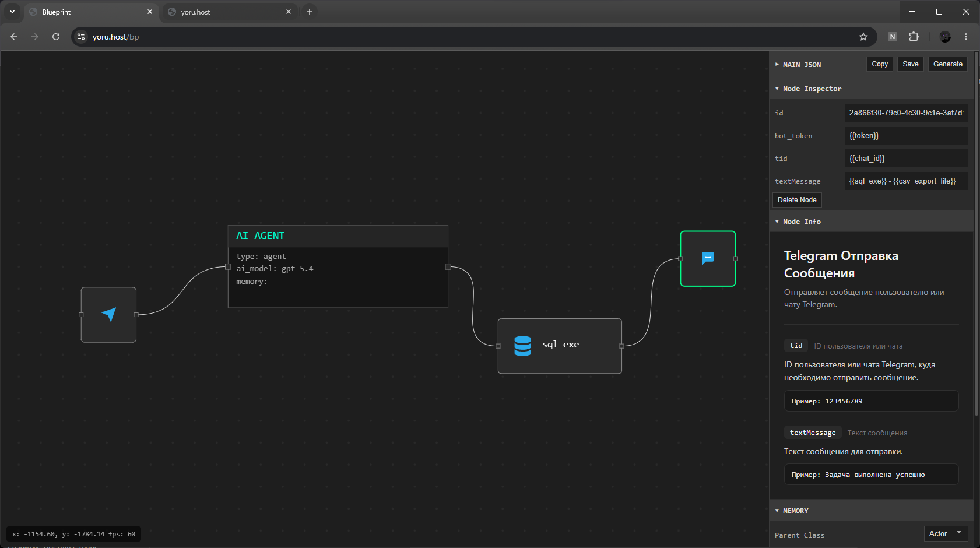The height and width of the screenshot is (548, 980).
Task: Click the message node output port
Action: pos(736,258)
